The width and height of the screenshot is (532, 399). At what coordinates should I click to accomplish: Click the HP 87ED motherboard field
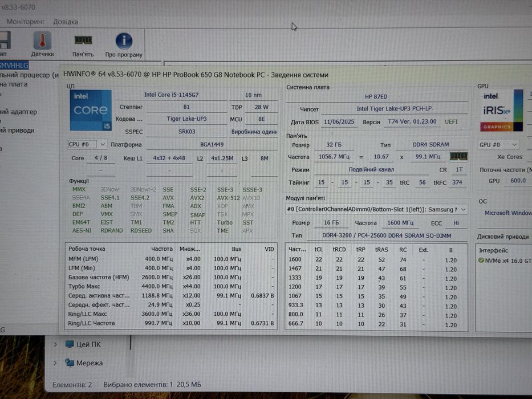376,97
